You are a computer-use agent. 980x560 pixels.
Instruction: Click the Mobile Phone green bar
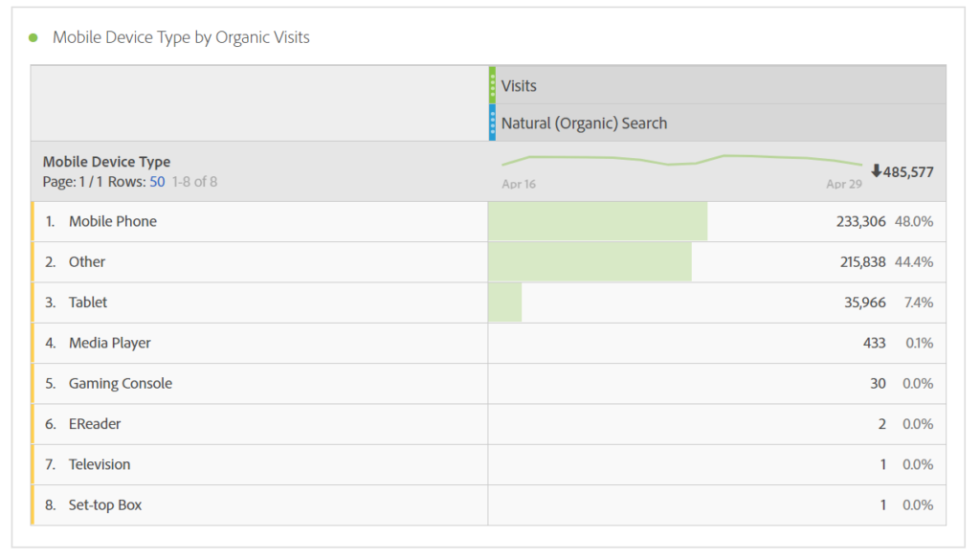tap(597, 221)
